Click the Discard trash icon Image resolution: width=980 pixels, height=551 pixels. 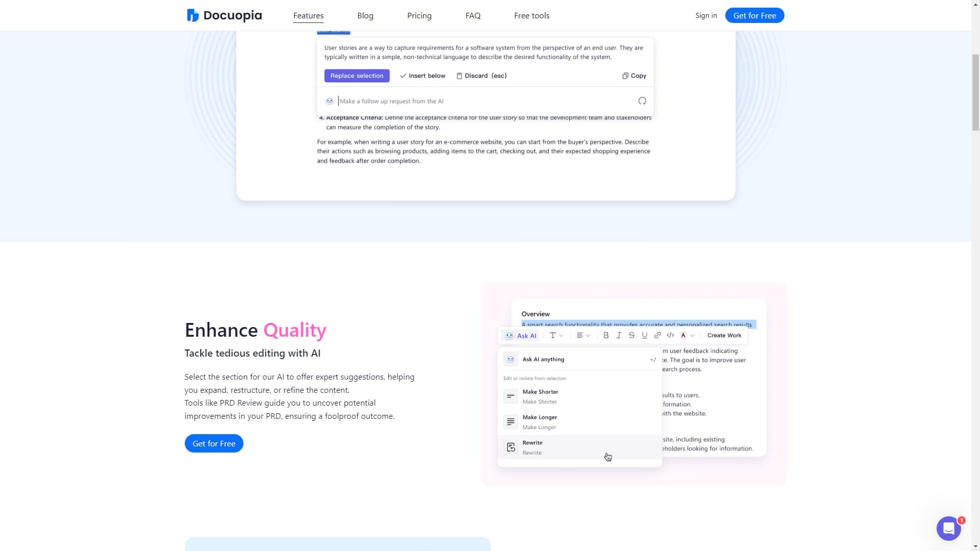pos(459,76)
